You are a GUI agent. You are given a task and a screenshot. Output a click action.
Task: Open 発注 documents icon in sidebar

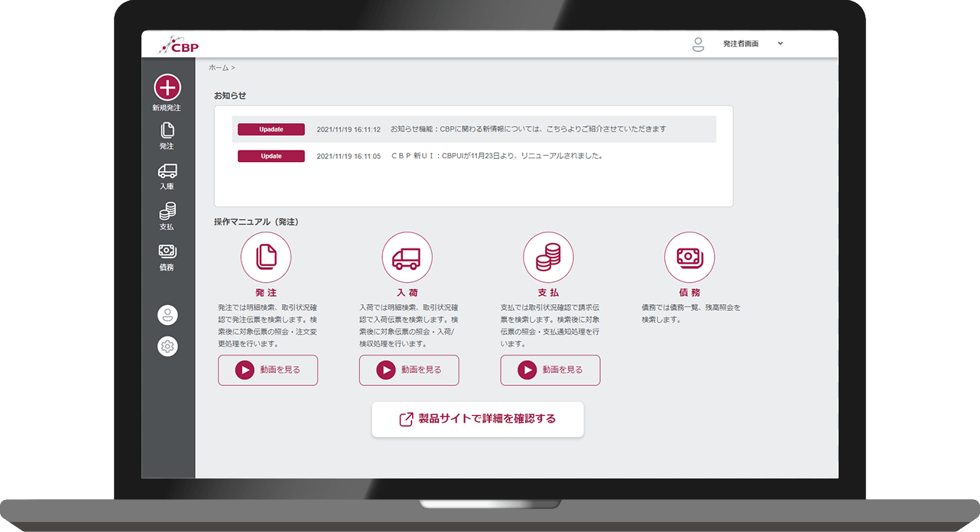[x=167, y=131]
